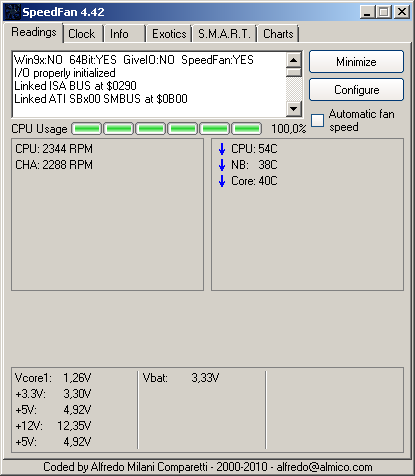Open the S.M.A.R.T. tab
The width and height of the screenshot is (415, 476).
224,34
